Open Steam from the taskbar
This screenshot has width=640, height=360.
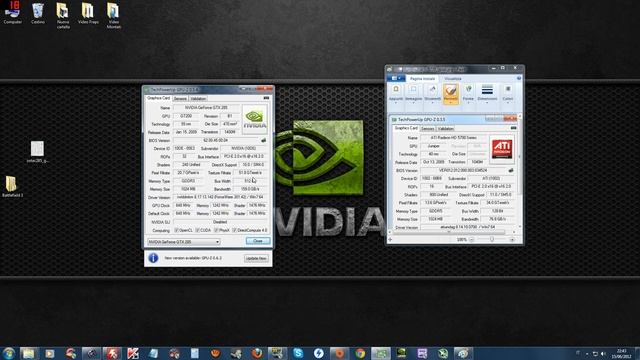[236, 353]
